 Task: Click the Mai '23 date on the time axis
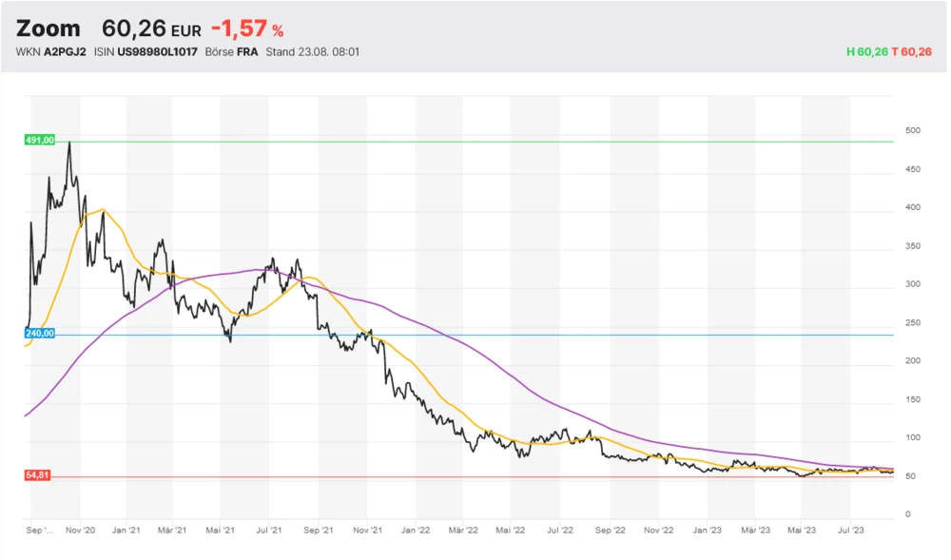[x=802, y=529]
